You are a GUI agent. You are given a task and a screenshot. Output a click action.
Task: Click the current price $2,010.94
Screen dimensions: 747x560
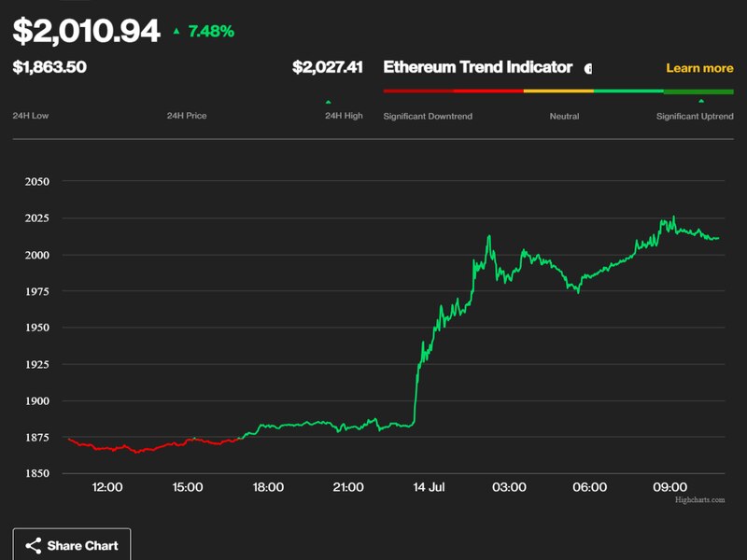pyautogui.click(x=86, y=32)
